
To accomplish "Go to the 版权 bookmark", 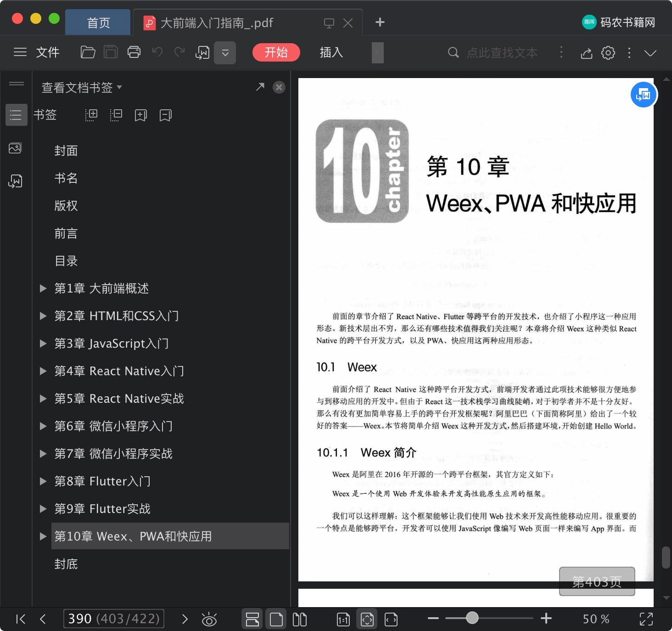I will (66, 206).
